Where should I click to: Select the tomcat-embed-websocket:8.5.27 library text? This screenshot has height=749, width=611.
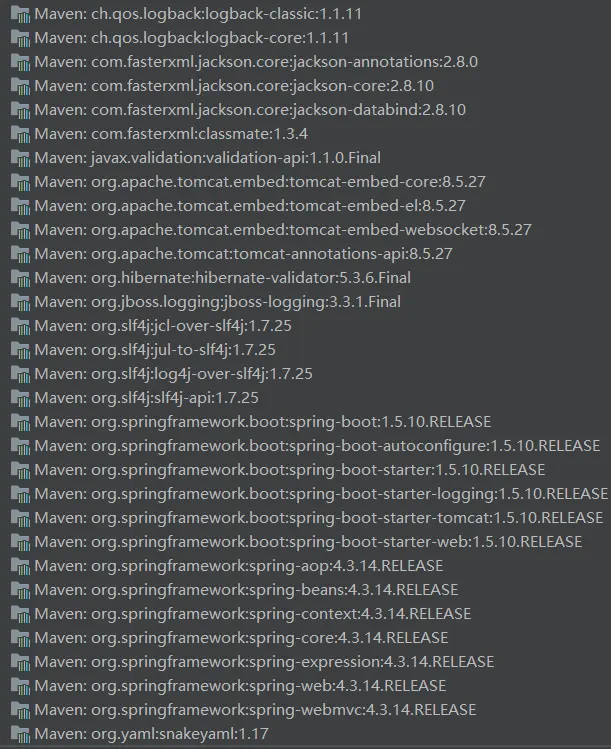(283, 230)
